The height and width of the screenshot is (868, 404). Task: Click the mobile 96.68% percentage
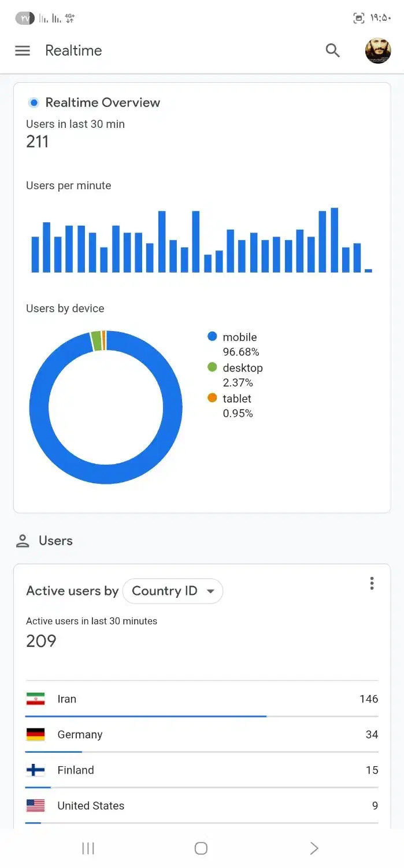[x=241, y=352]
